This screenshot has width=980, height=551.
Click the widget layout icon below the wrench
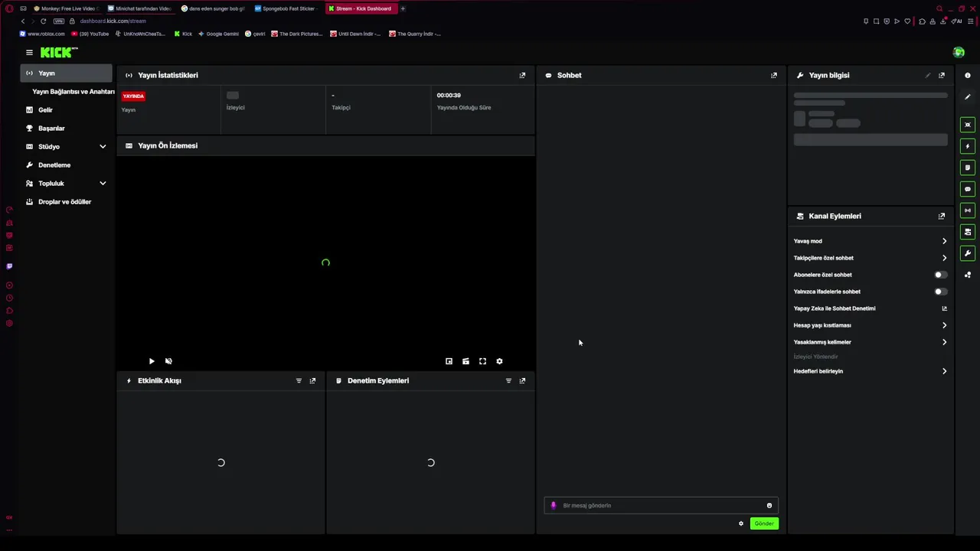point(968,275)
